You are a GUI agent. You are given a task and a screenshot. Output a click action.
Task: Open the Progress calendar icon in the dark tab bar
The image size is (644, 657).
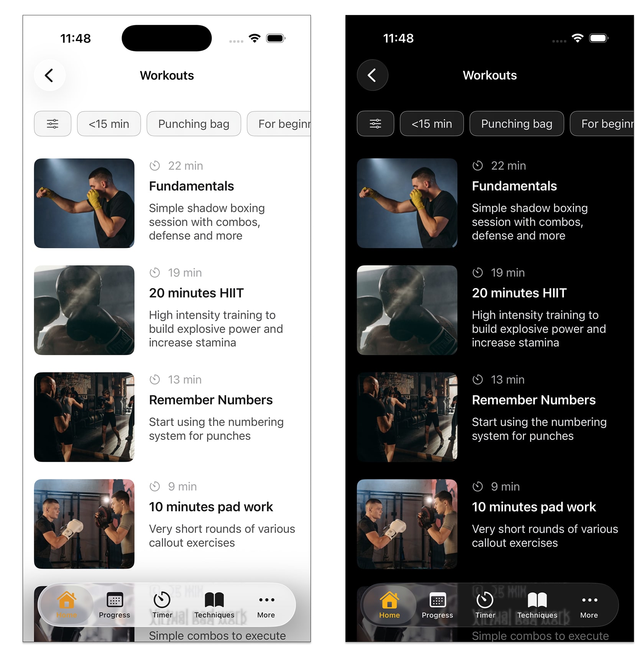pos(437,600)
